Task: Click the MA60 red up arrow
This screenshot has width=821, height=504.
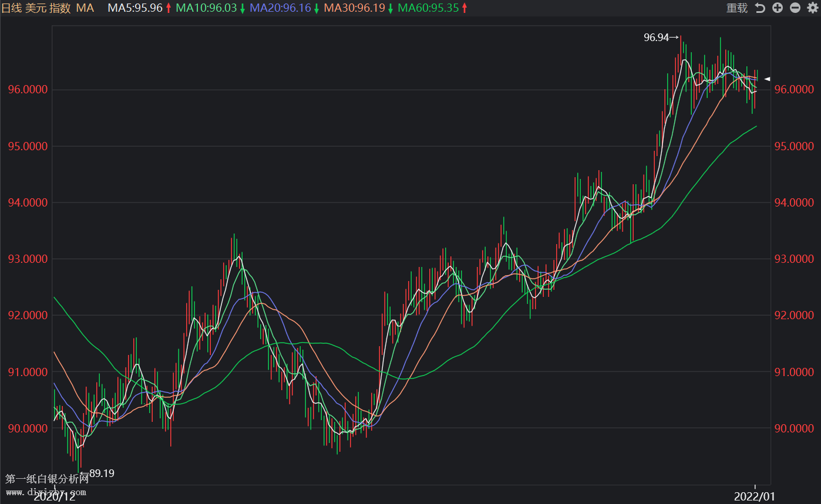Action: 465,8
